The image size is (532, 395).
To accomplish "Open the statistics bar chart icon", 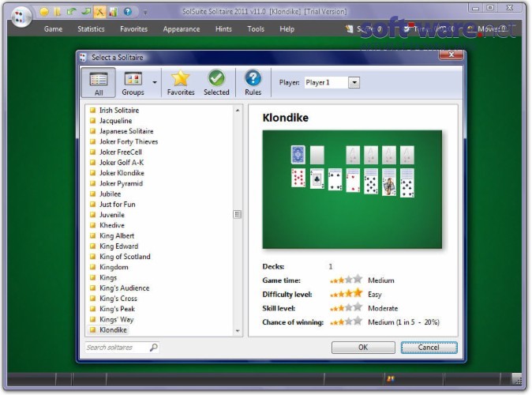I will (113, 12).
